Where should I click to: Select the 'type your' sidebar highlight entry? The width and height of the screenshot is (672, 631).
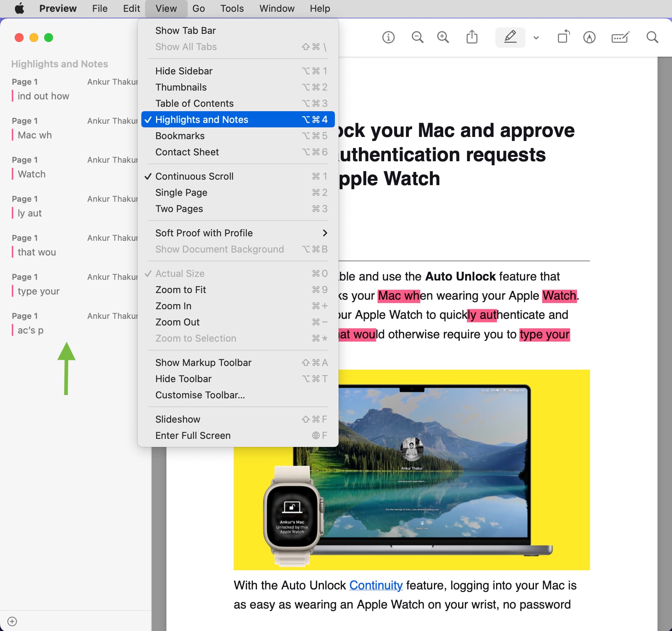74,285
